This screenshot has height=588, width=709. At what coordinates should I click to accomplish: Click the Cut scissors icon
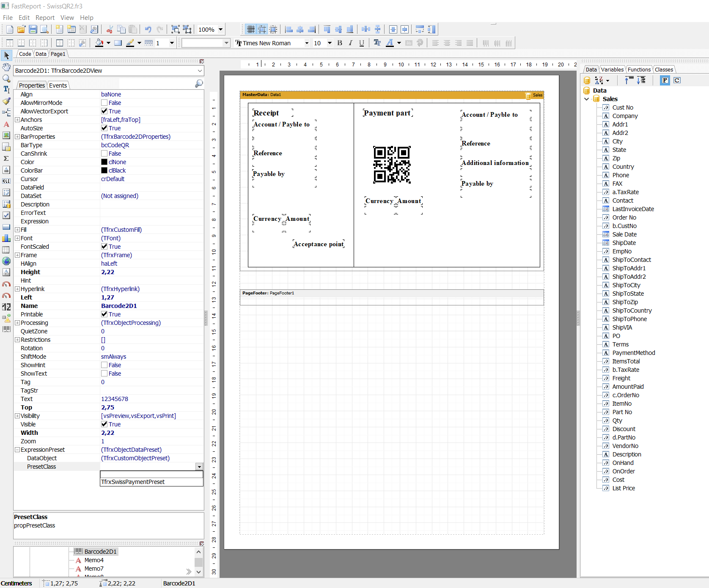[110, 29]
